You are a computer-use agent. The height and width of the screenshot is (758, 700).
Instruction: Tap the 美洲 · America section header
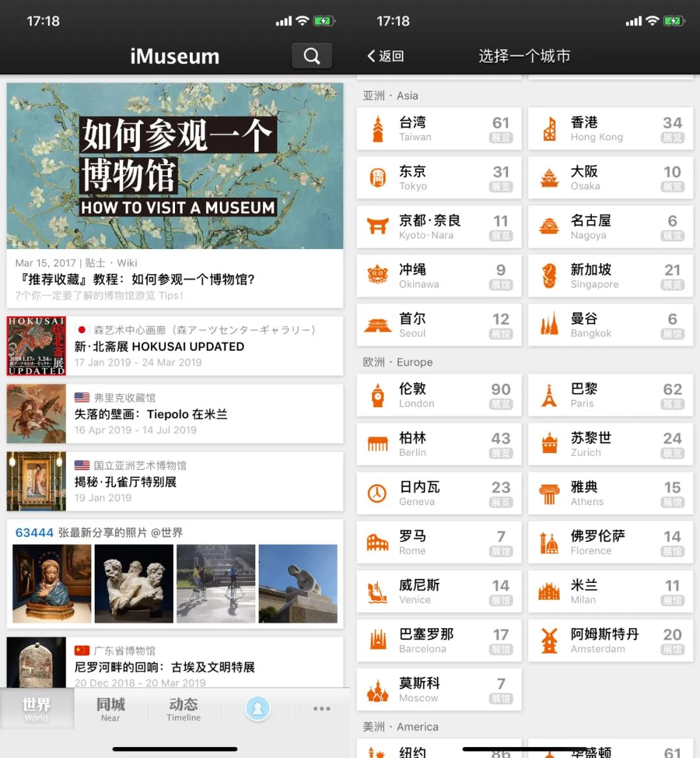(x=401, y=727)
